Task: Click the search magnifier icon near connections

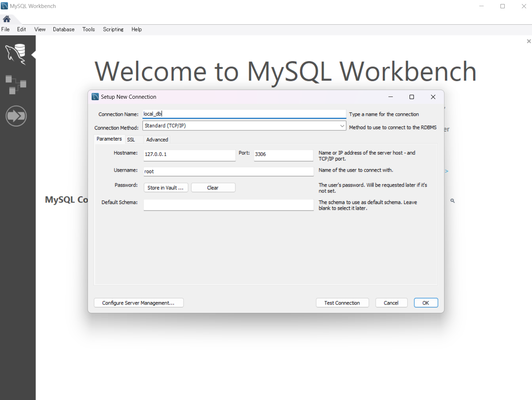Action: click(x=452, y=201)
